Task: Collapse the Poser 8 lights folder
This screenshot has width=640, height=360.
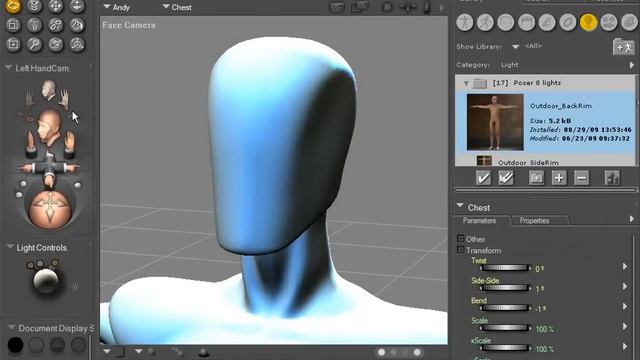Action: (466, 83)
